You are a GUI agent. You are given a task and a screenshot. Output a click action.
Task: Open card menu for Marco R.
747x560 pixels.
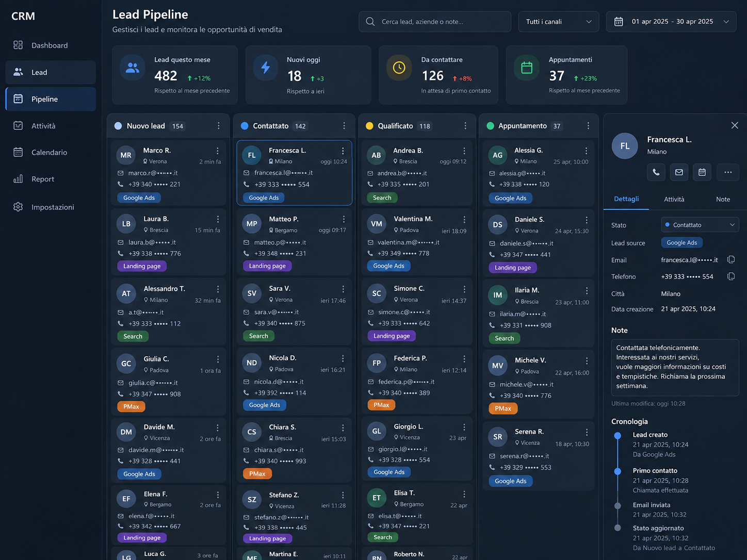pos(218,151)
